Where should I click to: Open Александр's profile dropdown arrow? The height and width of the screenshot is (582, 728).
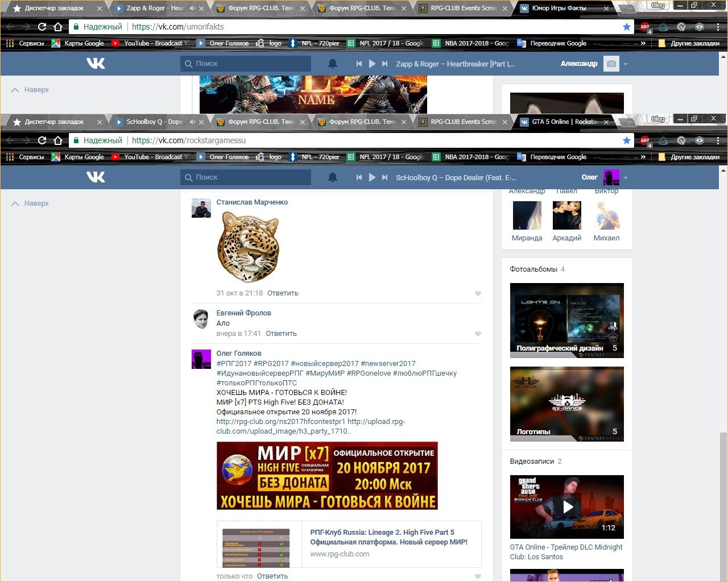(625, 64)
